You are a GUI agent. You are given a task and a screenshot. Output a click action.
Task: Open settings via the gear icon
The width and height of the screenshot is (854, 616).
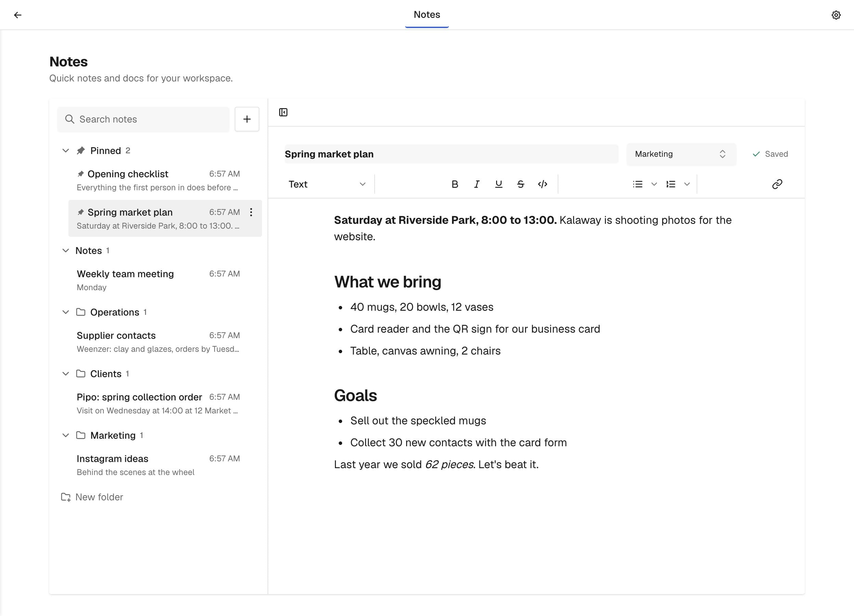point(836,15)
